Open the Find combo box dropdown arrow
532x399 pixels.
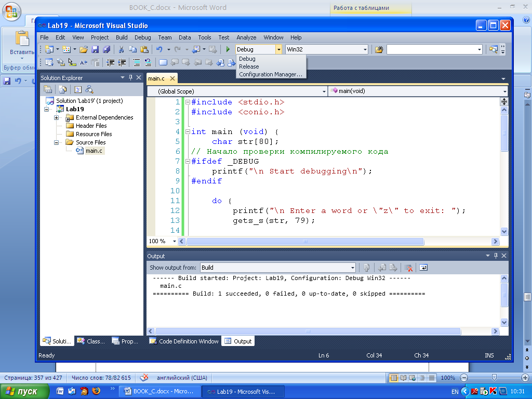point(479,49)
